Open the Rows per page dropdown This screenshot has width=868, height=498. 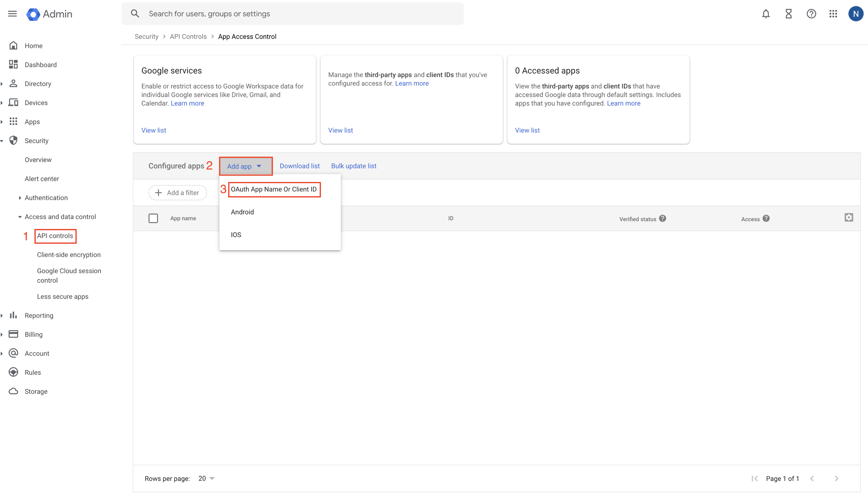click(x=207, y=478)
